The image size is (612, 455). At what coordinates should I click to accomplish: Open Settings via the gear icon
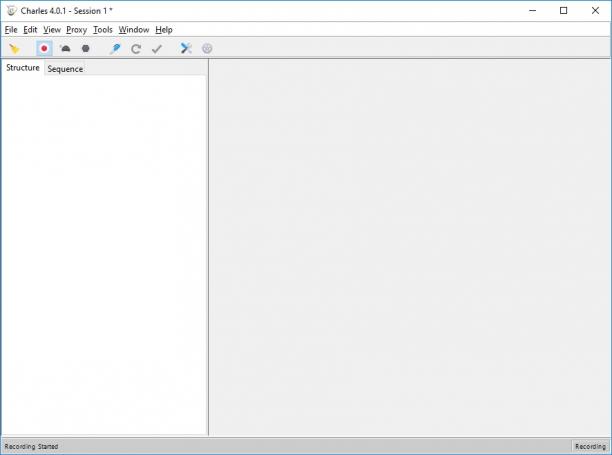point(207,48)
